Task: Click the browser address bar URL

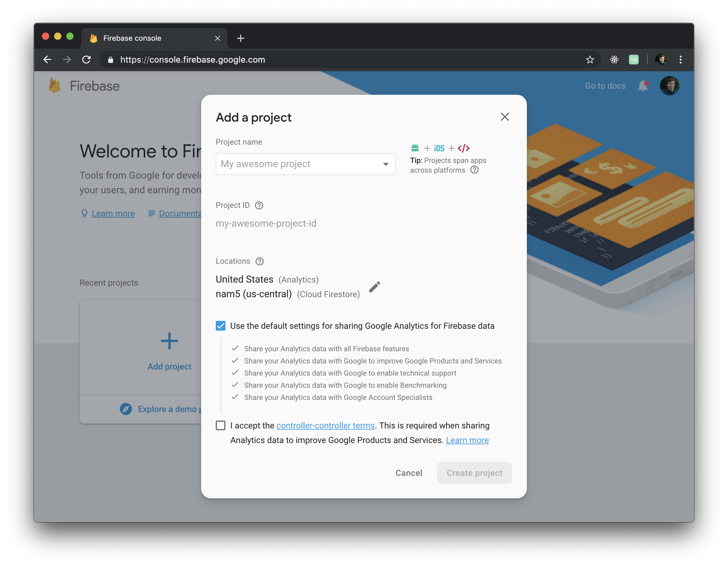Action: pyautogui.click(x=193, y=60)
